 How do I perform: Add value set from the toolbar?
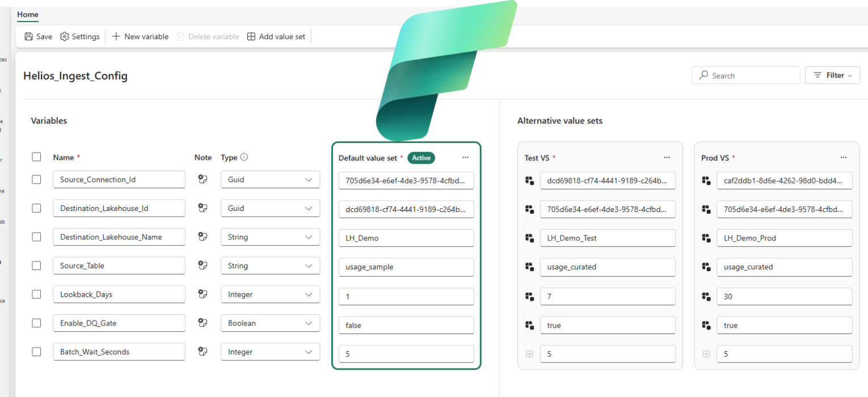[x=276, y=36]
